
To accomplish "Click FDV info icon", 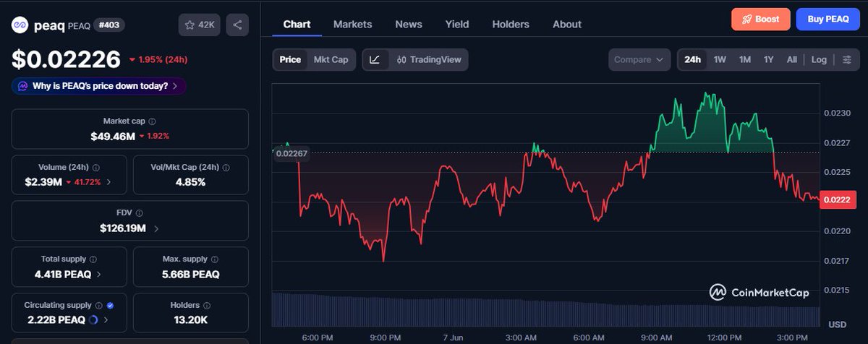I will click(x=139, y=213).
